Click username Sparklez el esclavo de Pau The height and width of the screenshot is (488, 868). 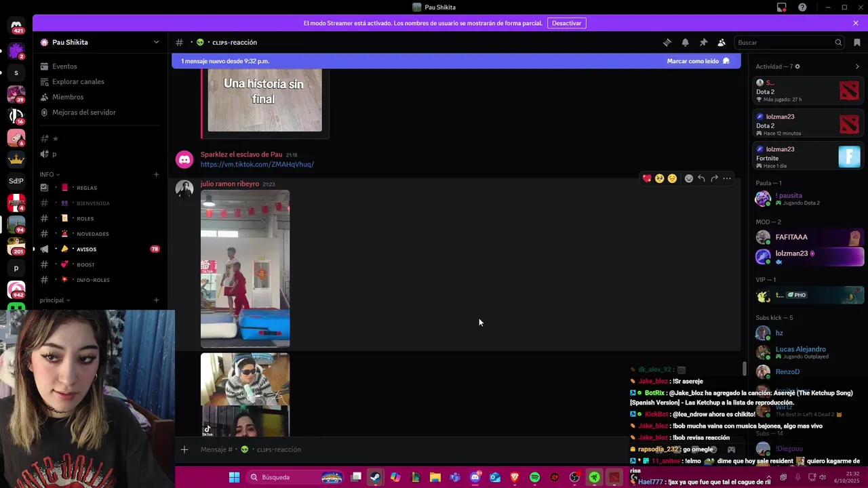pos(241,155)
